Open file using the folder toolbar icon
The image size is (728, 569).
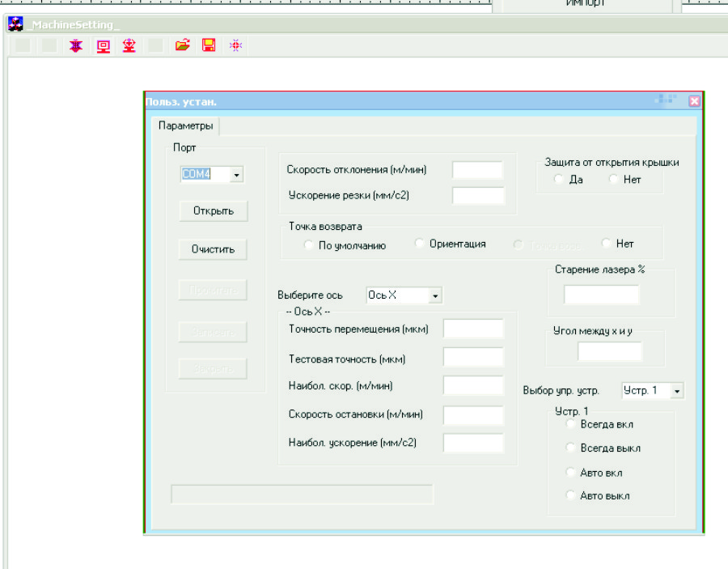[182, 46]
